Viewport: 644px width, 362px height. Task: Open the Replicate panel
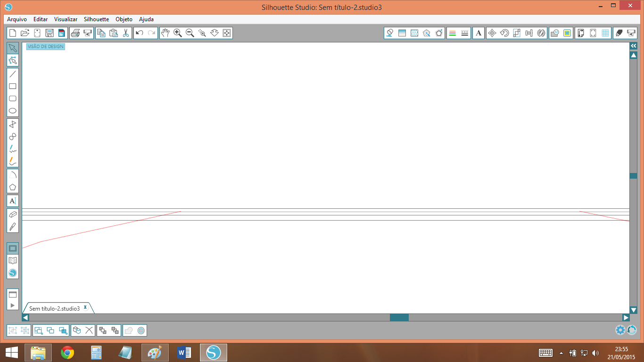point(541,33)
